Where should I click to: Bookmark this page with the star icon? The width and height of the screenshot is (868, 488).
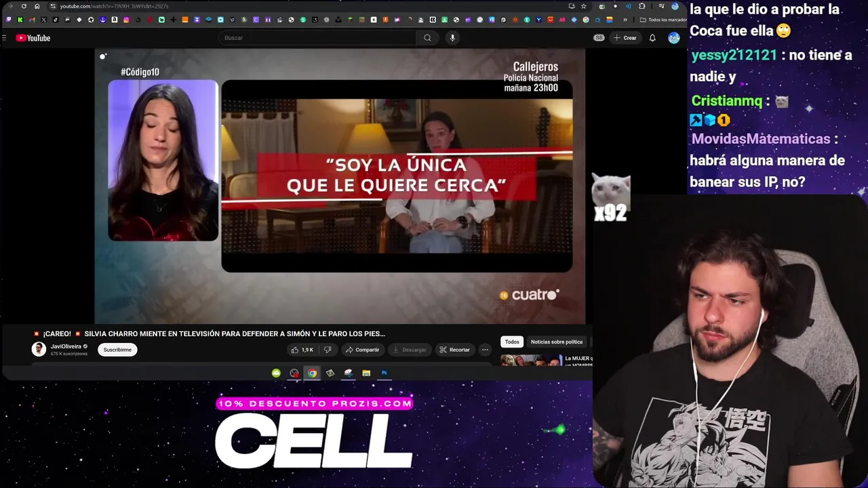coord(583,6)
